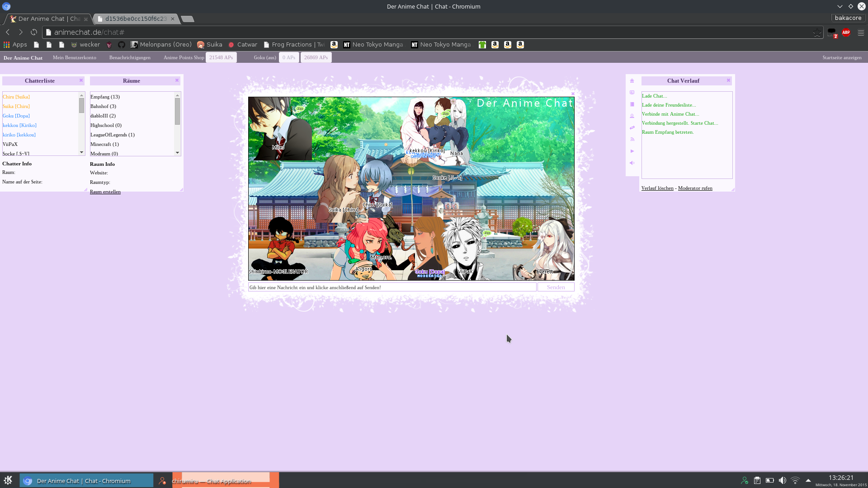
Task: Click Räume list scrollbar up arrow
Action: (178, 95)
